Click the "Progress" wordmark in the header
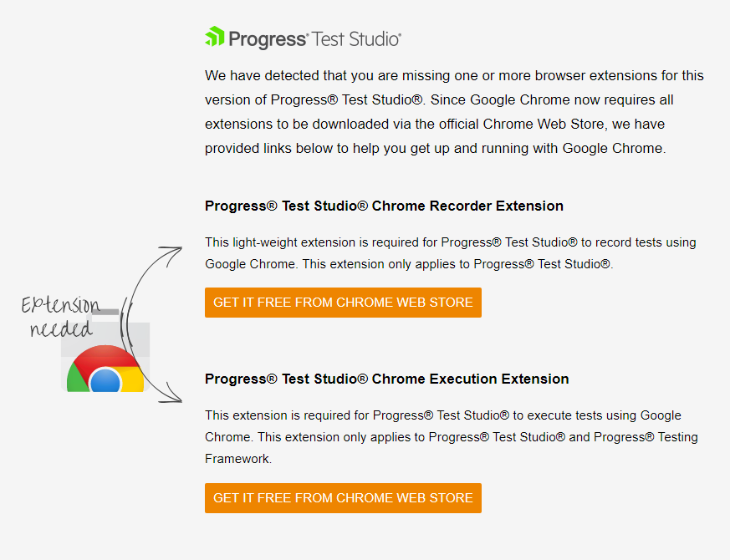Viewport: 730px width, 560px height. (268, 38)
